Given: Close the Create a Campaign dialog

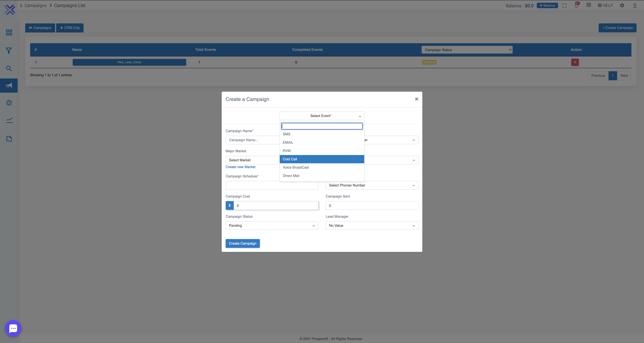Looking at the screenshot, I should pyautogui.click(x=416, y=99).
